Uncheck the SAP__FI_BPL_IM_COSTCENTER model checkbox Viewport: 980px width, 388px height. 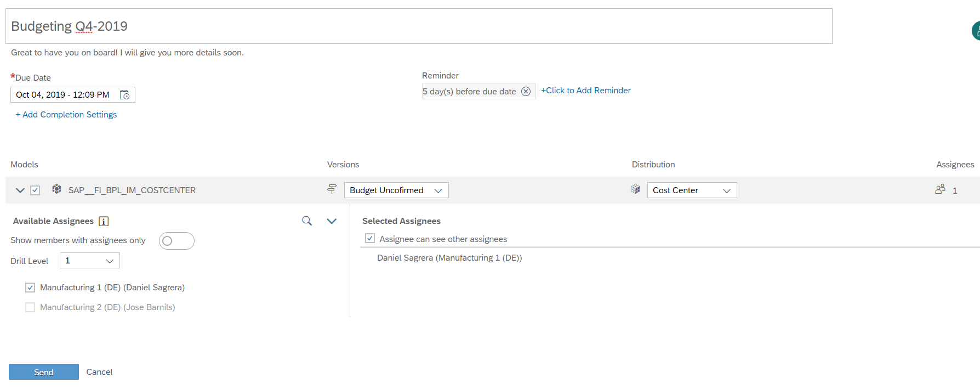[35, 190]
